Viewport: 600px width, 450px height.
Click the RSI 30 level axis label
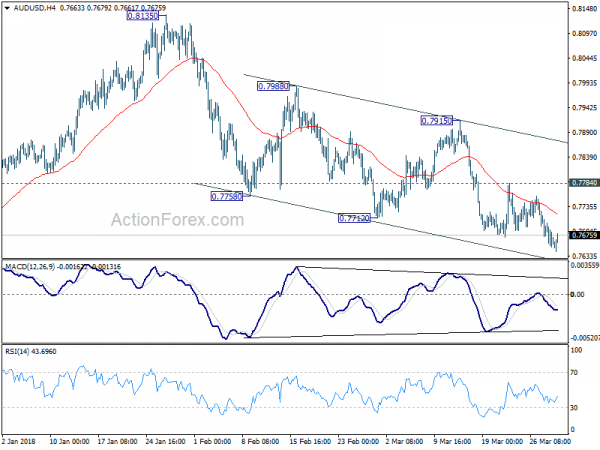click(x=574, y=408)
